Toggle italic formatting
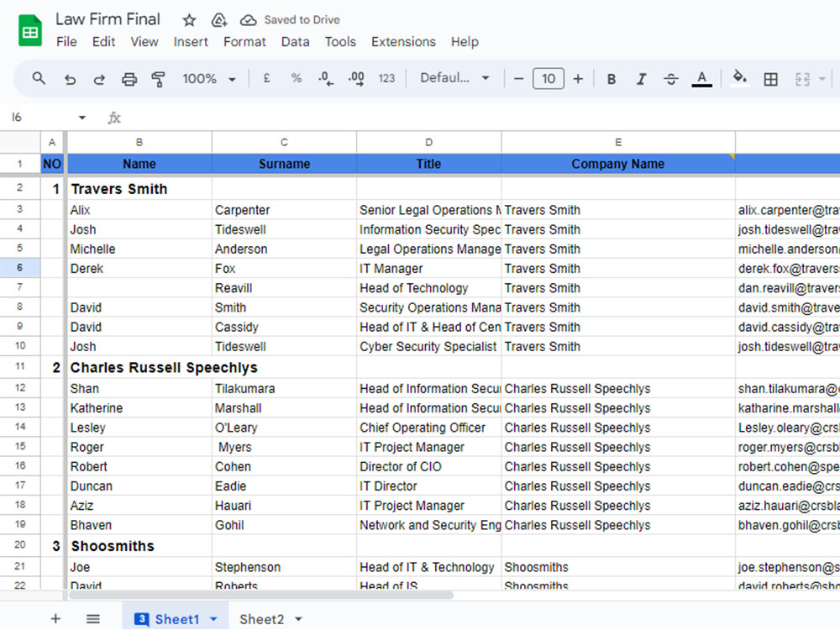The image size is (840, 630). tap(641, 79)
